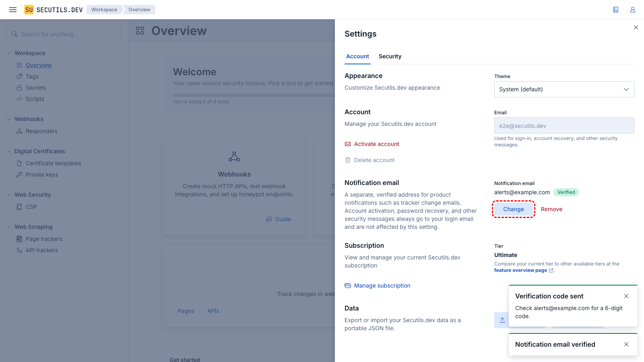Collapse the Web Scraping sidebar section
This screenshot has height=362, width=644.
tap(9, 227)
